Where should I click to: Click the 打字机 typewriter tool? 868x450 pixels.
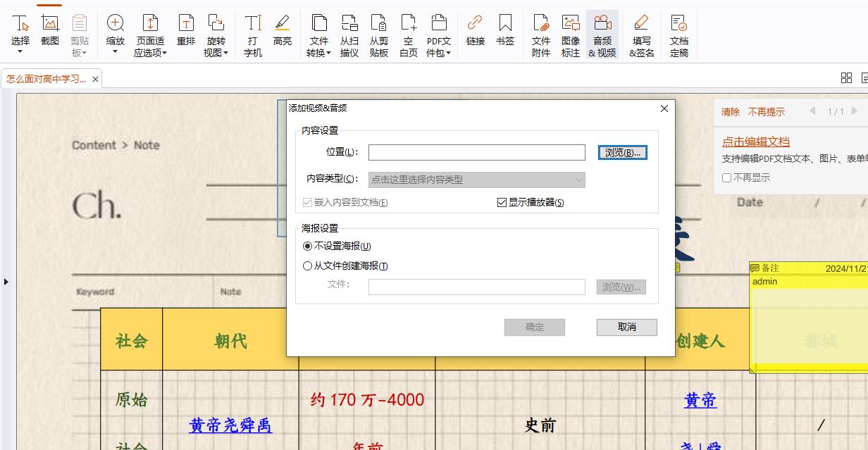click(253, 35)
